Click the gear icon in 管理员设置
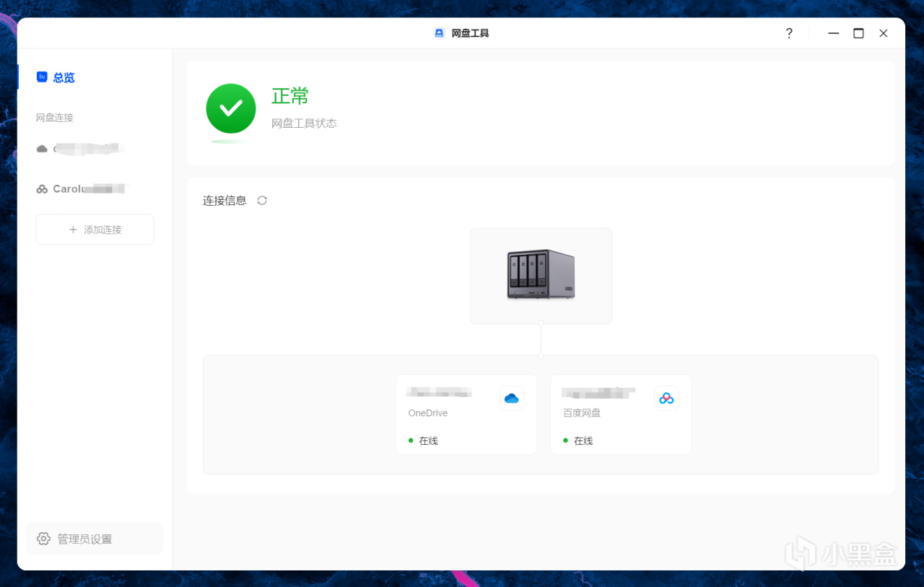This screenshot has width=924, height=587. (x=43, y=539)
